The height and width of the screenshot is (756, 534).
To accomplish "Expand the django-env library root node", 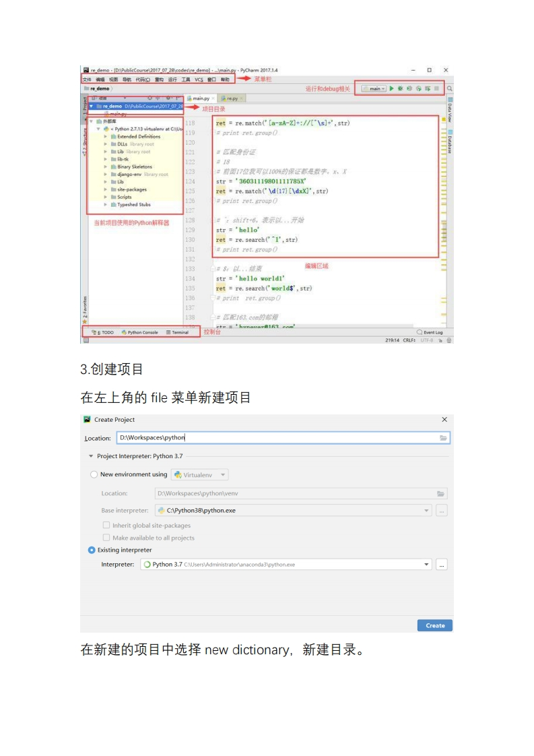I will pos(106,175).
